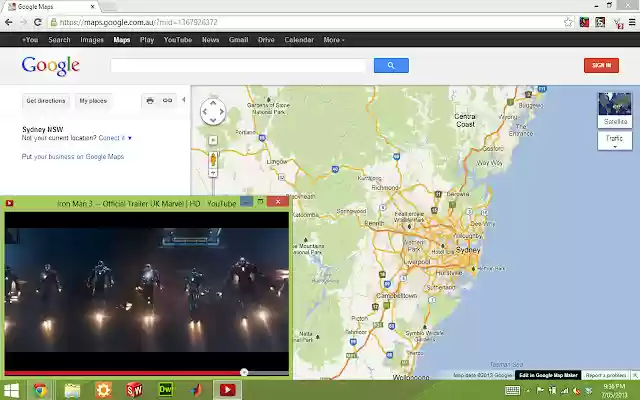
Task: Reload the Google Maps page
Action: 38,22
